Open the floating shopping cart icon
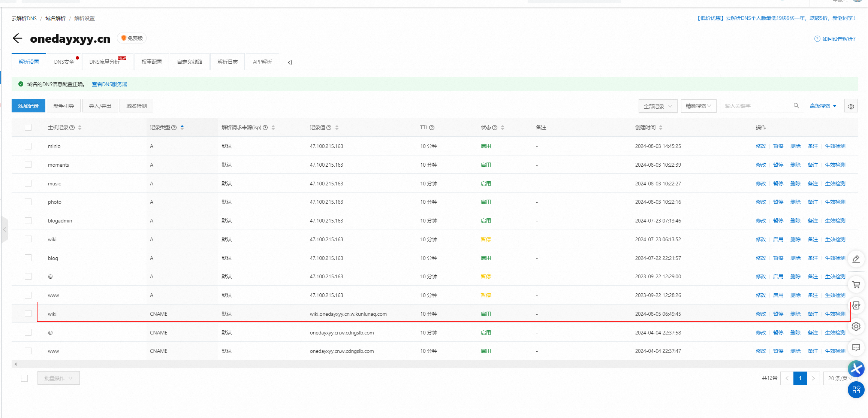This screenshot has width=868, height=418. [856, 285]
